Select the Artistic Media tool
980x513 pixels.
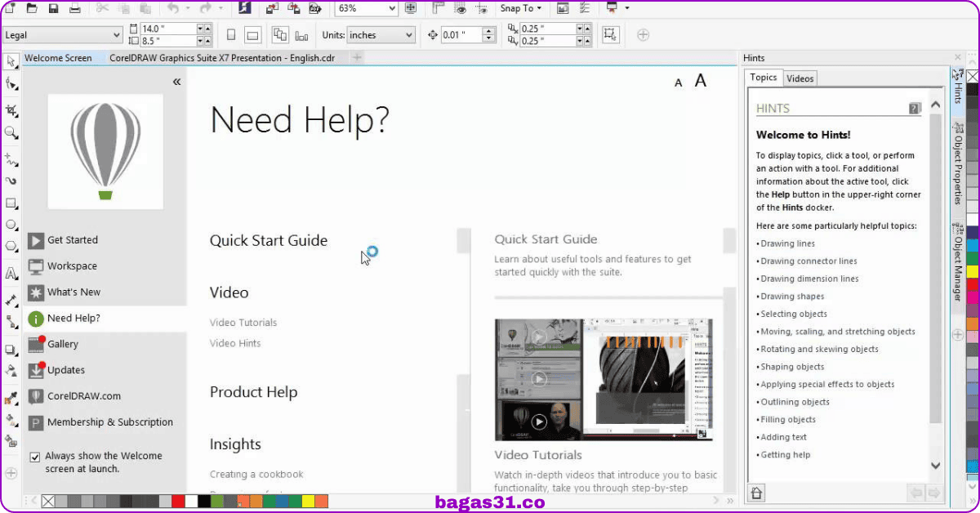(11, 181)
